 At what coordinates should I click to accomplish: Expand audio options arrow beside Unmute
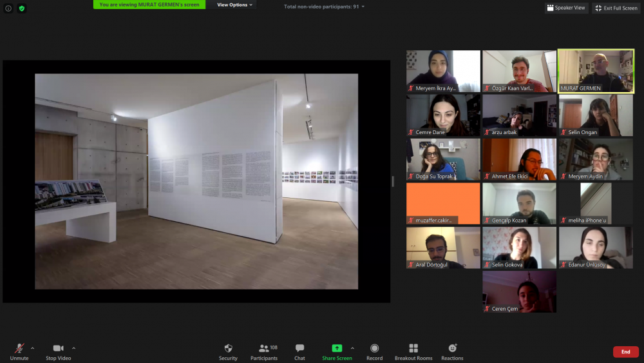pos(32,348)
